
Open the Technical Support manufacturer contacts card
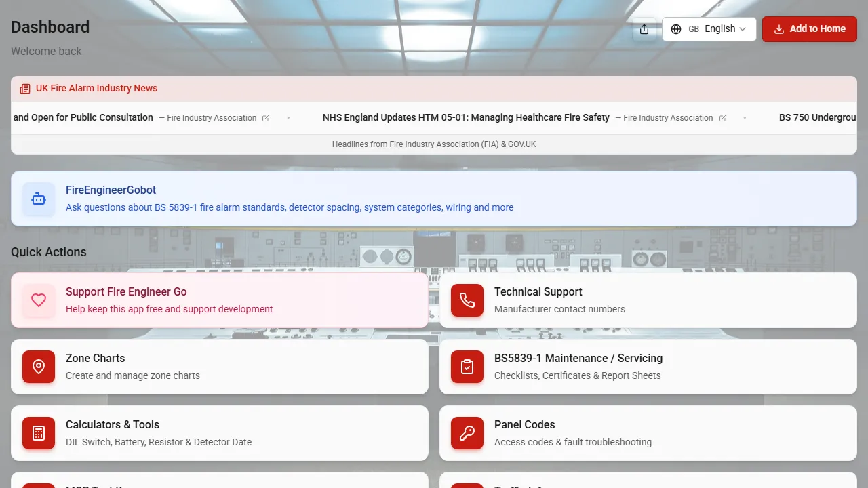(x=648, y=300)
